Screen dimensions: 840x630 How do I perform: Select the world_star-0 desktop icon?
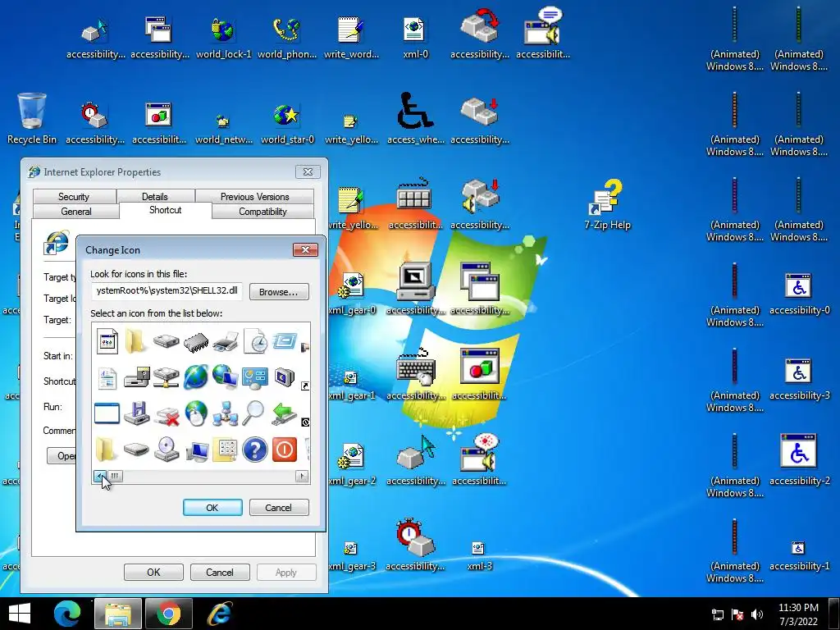(287, 124)
